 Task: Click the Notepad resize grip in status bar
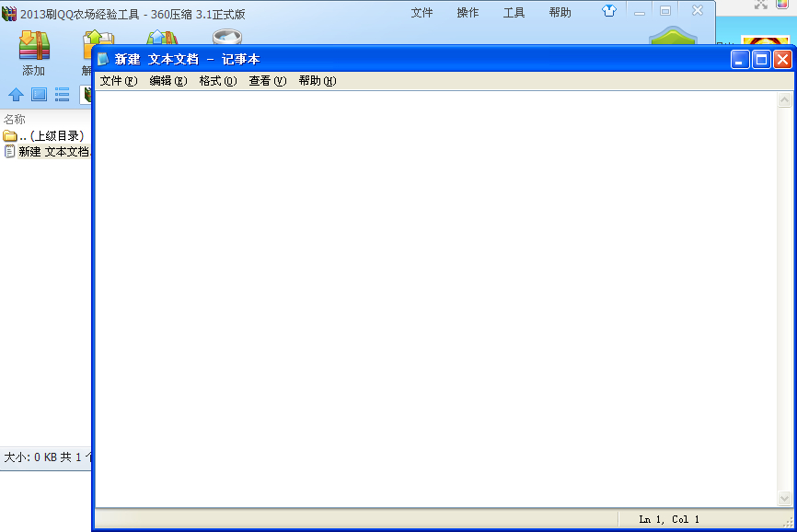(x=788, y=521)
